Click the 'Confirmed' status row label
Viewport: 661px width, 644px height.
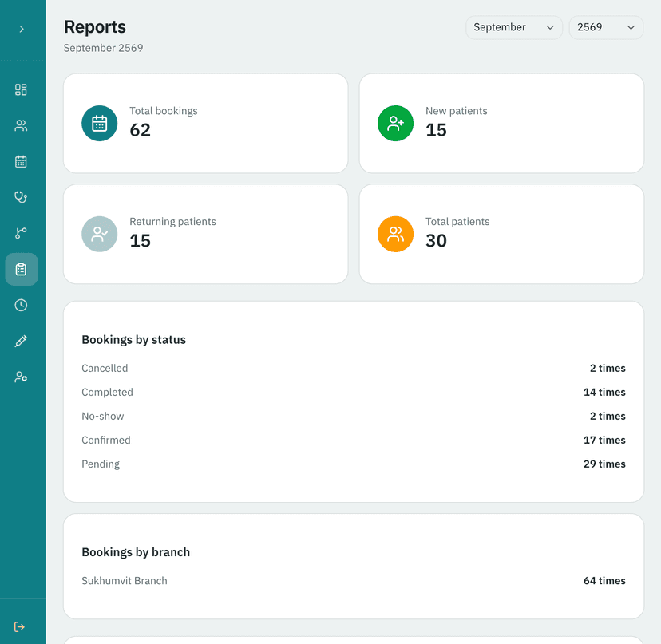[106, 440]
